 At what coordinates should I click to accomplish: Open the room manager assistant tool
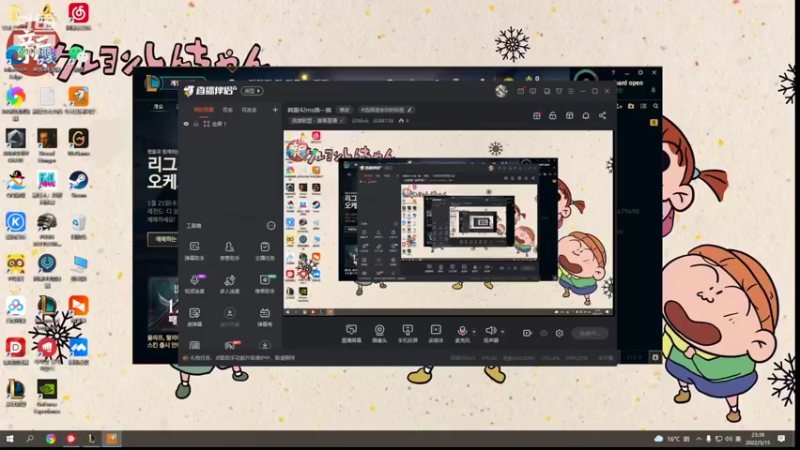tap(230, 251)
